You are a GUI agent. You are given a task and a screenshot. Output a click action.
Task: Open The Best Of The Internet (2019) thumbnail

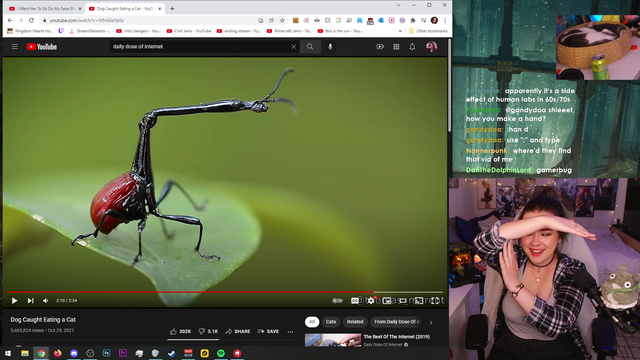333,340
